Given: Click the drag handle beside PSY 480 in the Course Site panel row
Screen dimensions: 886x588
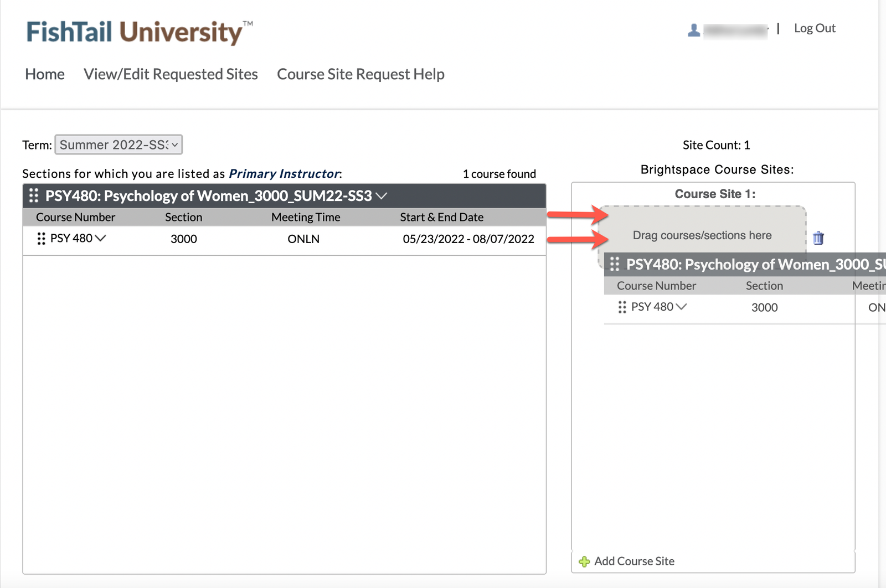Looking at the screenshot, I should (x=622, y=307).
